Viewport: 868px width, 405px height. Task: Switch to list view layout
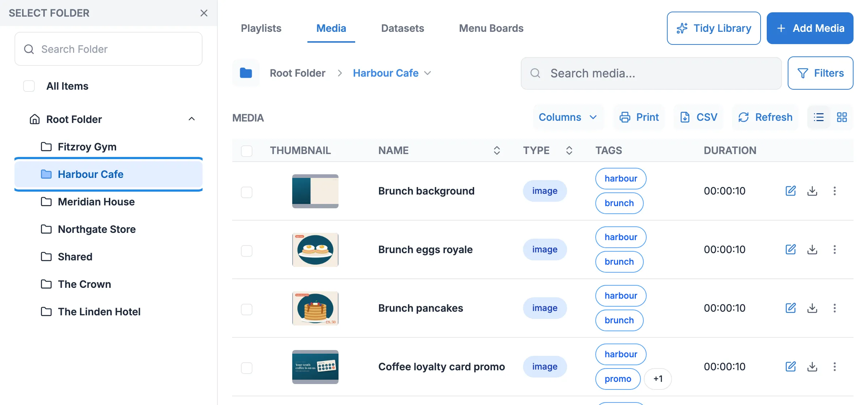click(x=819, y=117)
